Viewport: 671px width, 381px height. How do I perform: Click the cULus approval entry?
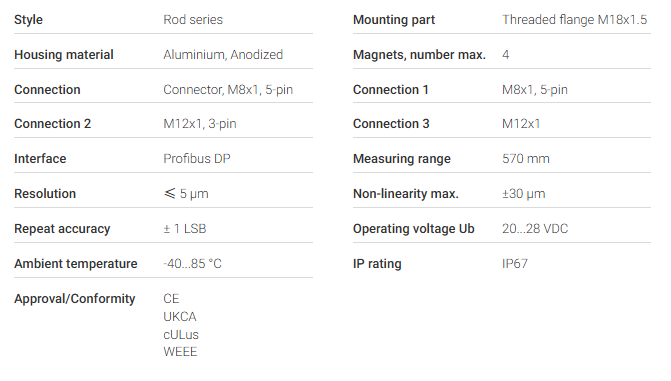(181, 335)
